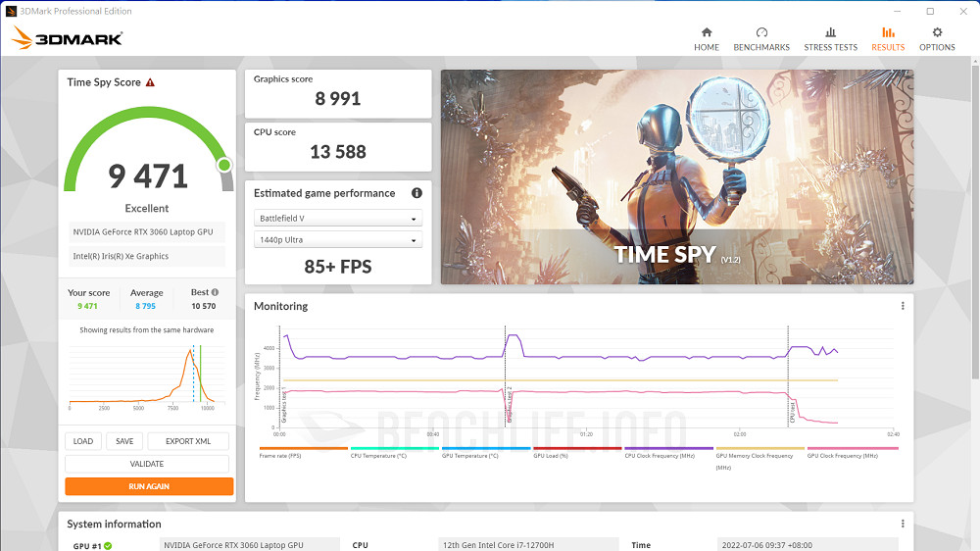980x551 pixels.
Task: Go to Benchmarks via gauge icon
Action: (x=761, y=32)
